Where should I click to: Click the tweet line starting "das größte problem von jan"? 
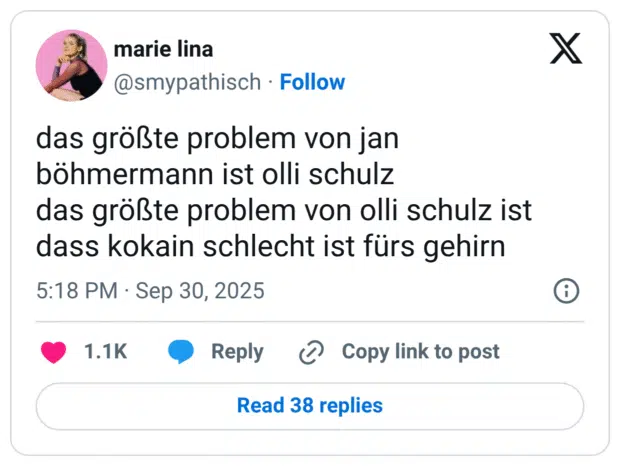(x=217, y=139)
